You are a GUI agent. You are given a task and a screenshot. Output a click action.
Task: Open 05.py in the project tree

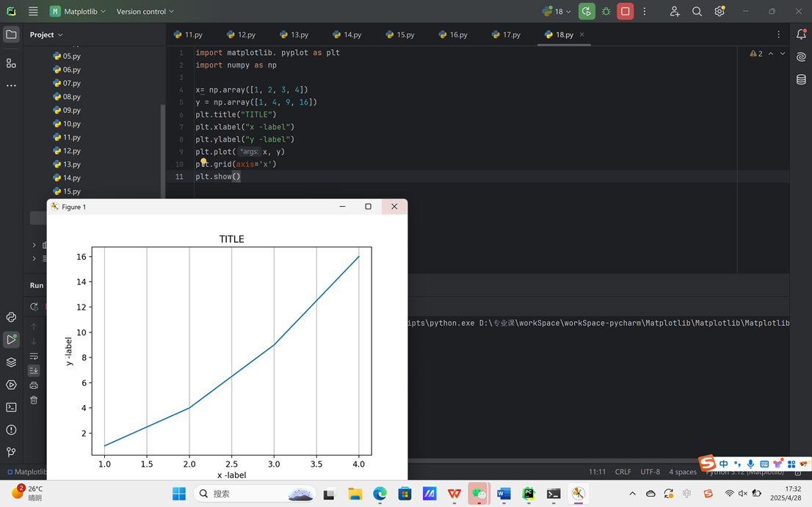67,56
